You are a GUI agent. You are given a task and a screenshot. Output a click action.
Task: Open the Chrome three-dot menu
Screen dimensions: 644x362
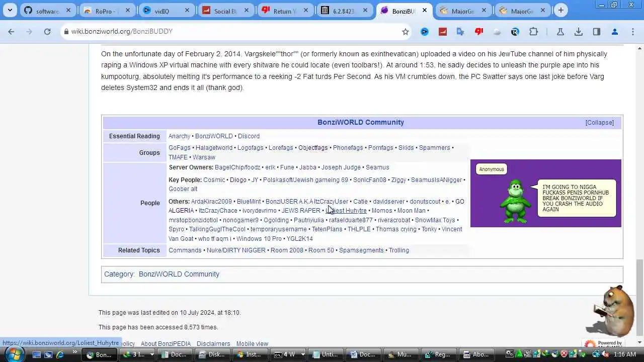tap(633, 32)
